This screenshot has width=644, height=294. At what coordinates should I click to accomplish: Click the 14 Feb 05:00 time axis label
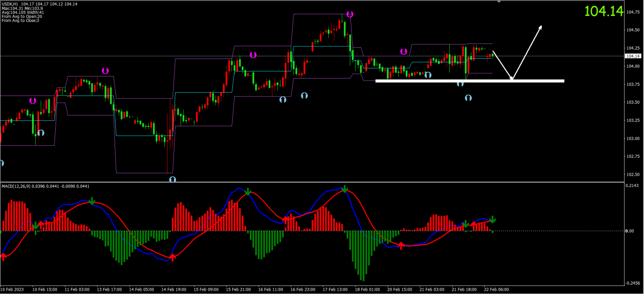tap(141, 290)
